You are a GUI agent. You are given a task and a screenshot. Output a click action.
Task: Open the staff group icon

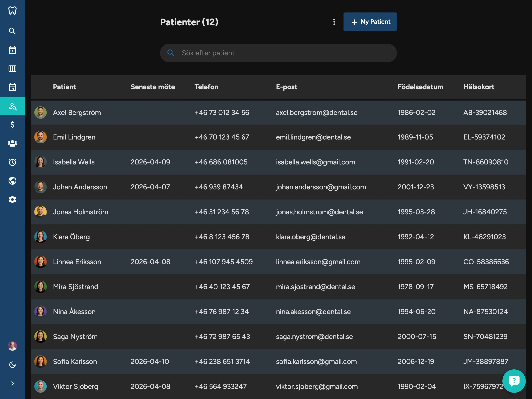(x=12, y=143)
